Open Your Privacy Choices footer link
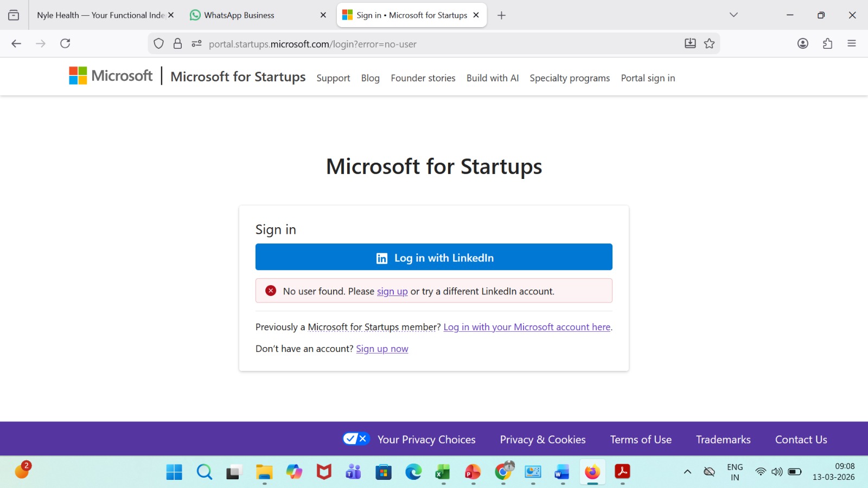The height and width of the screenshot is (488, 868). [x=426, y=440]
